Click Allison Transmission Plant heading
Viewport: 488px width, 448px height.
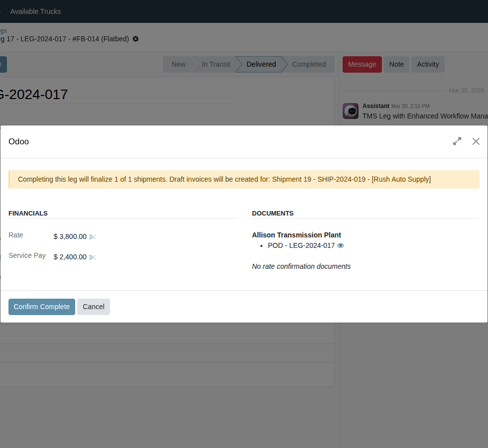click(x=296, y=235)
